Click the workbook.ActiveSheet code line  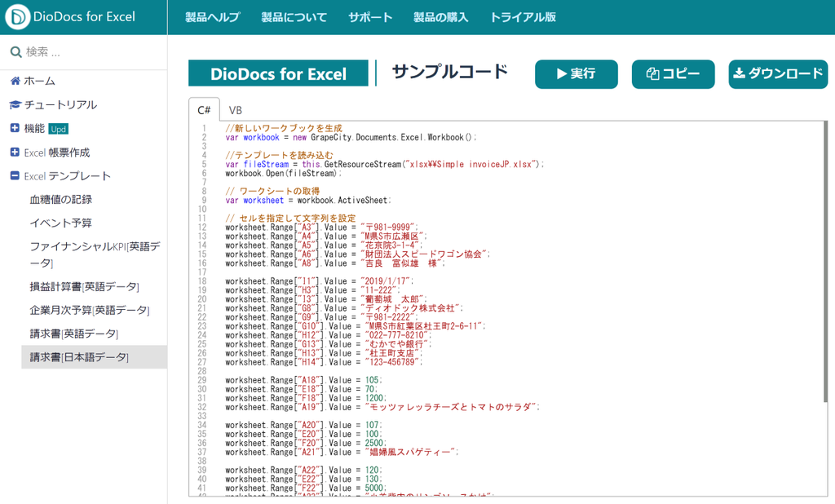308,201
